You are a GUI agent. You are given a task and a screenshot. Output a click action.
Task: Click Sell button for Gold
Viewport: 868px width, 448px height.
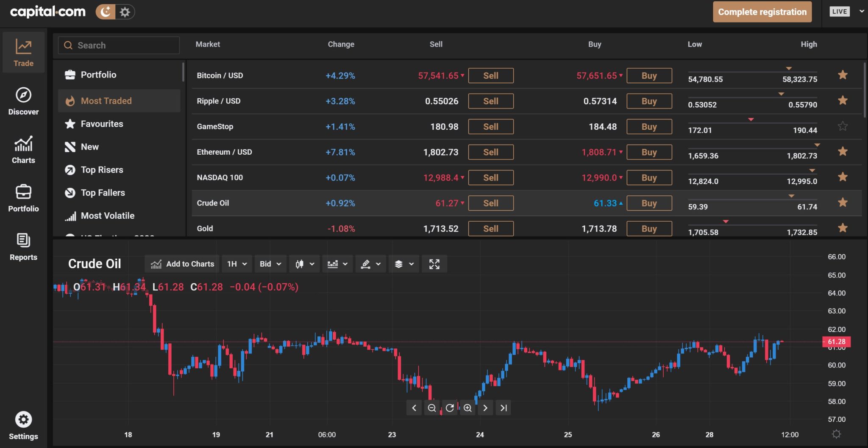point(491,228)
